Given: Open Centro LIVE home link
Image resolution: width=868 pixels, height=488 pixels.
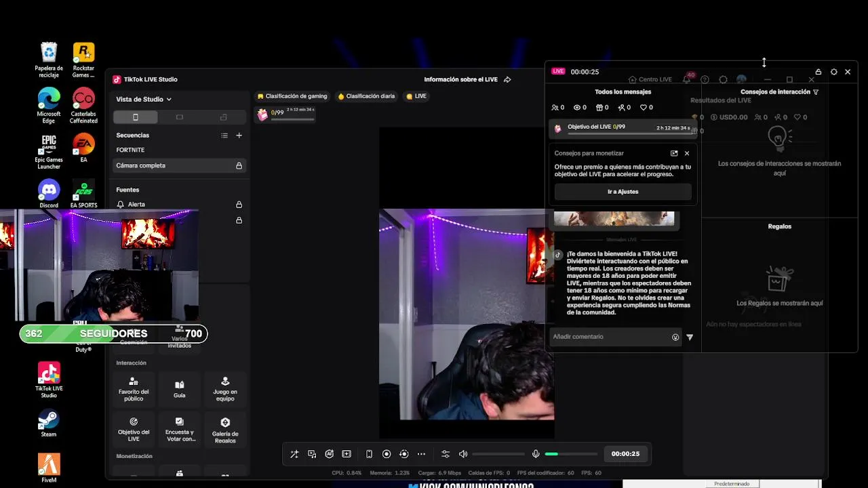Looking at the screenshot, I should (650, 79).
